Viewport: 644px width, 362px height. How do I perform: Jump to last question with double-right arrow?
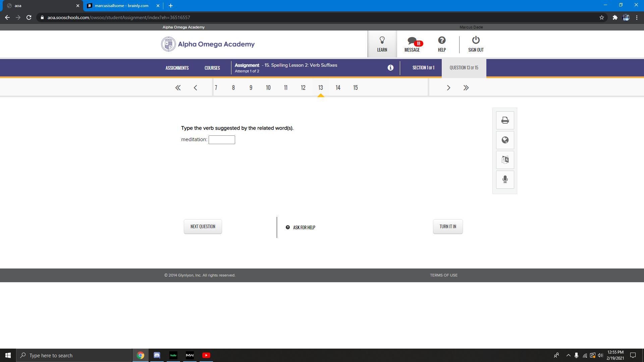(466, 88)
